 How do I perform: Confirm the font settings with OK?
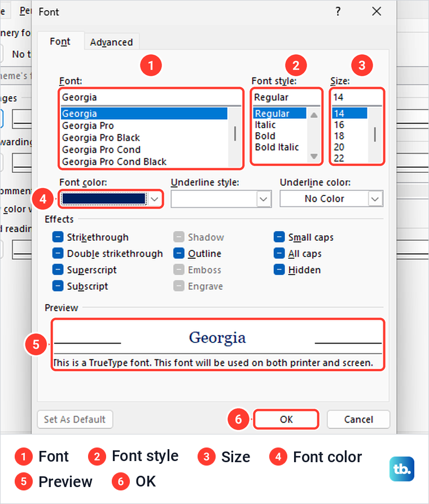pyautogui.click(x=286, y=419)
